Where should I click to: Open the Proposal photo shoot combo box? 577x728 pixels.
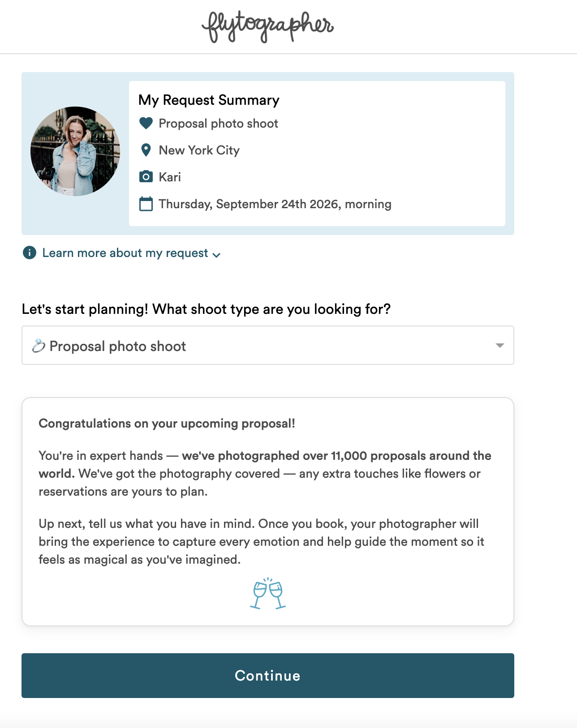coord(268,345)
